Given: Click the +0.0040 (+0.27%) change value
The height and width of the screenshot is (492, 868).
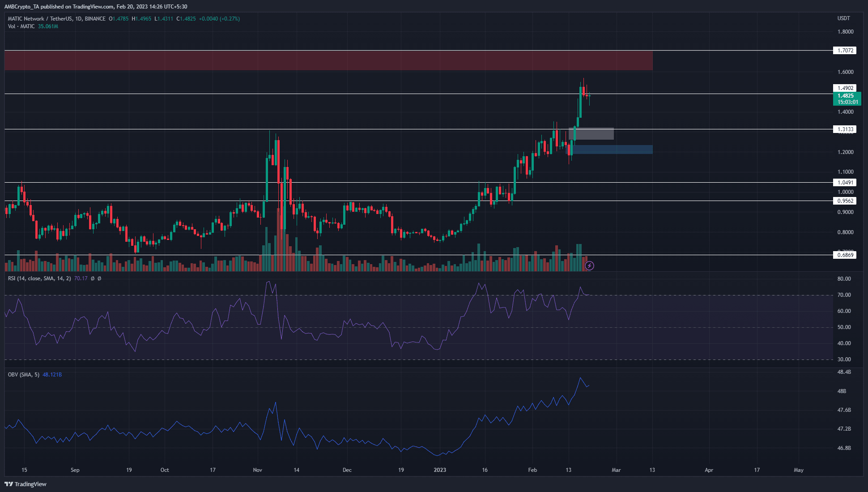Looking at the screenshot, I should tap(219, 19).
